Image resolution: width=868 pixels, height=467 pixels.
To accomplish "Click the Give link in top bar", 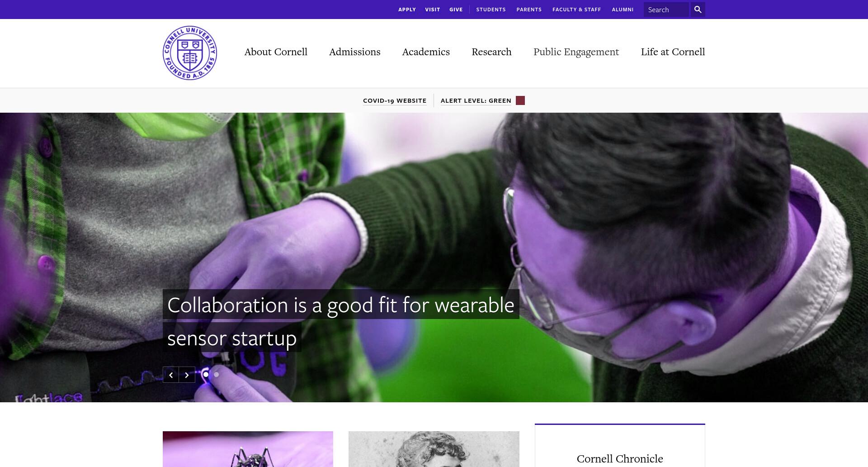I will (456, 10).
